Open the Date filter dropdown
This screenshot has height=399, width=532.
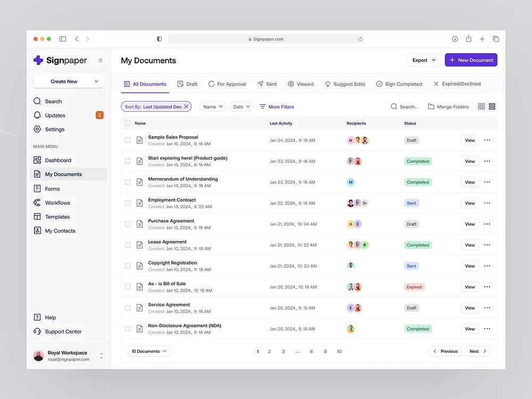click(241, 106)
